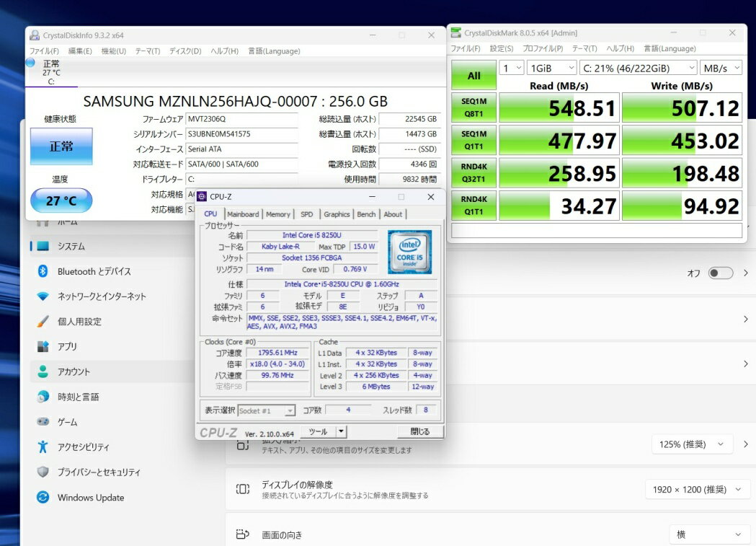Expand the MB/s unit dropdown
The height and width of the screenshot is (546, 756).
pyautogui.click(x=721, y=68)
